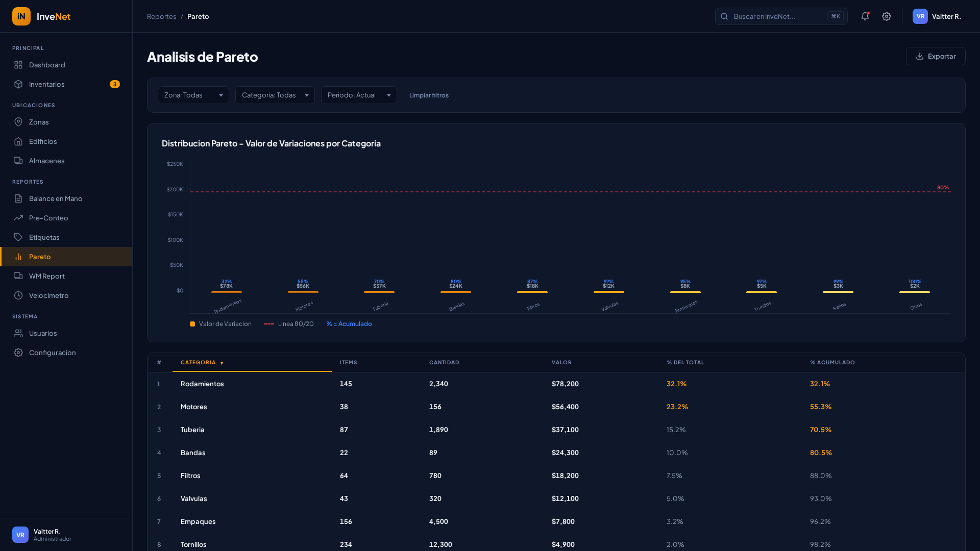980x551 pixels.
Task: Click the settings gear in top bar
Action: coord(887,16)
